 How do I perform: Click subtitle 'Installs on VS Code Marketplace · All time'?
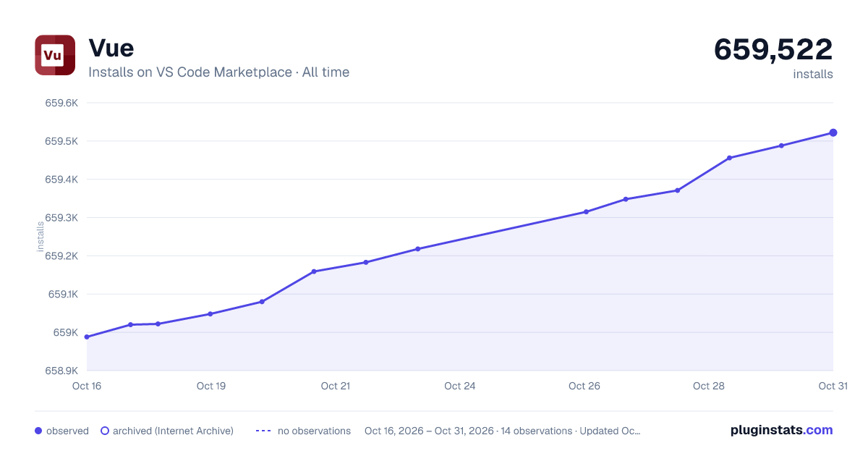(x=218, y=72)
